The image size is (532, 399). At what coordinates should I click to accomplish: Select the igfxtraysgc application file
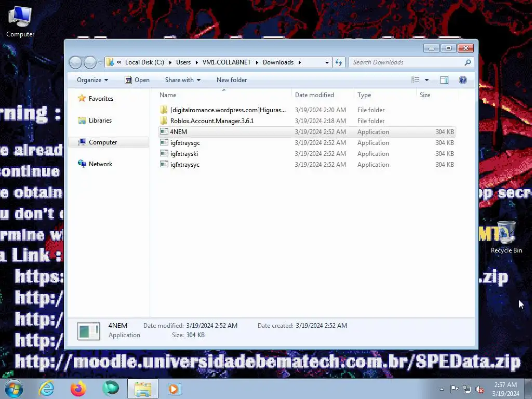pyautogui.click(x=307, y=142)
